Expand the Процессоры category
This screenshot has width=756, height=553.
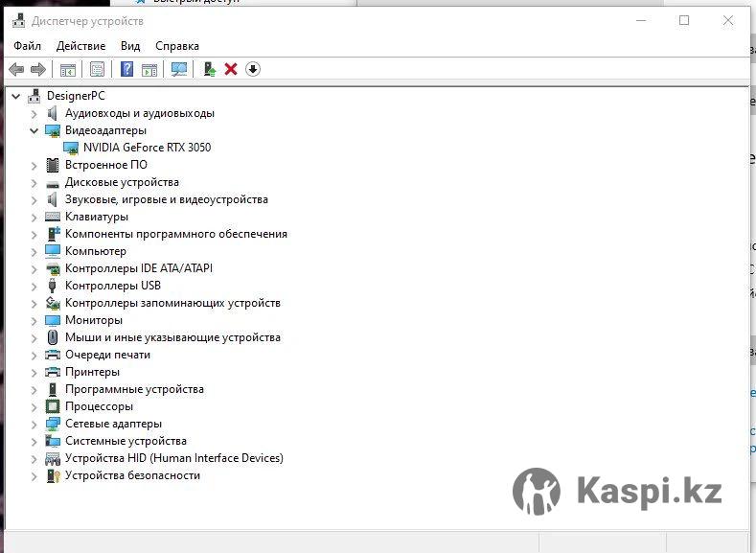coord(34,406)
